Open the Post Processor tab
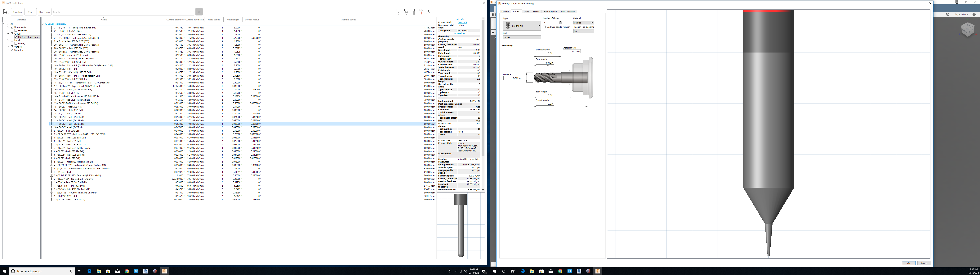The image size is (980, 275). pos(568,11)
